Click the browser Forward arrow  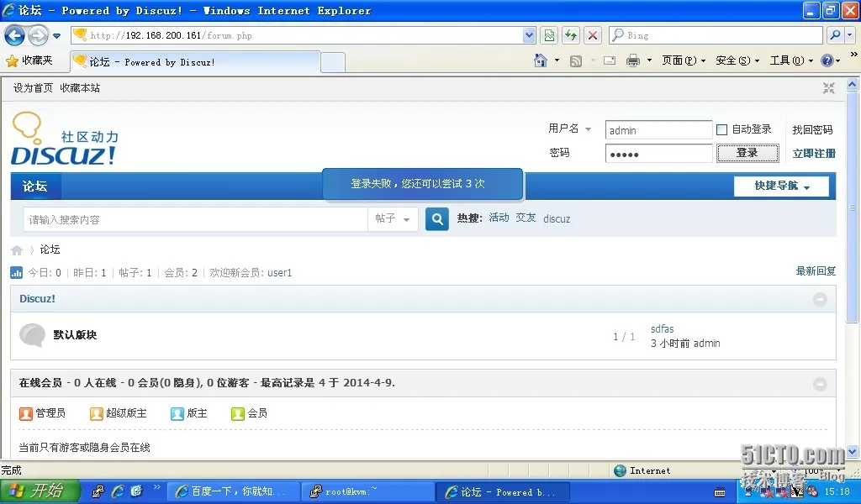[x=38, y=36]
